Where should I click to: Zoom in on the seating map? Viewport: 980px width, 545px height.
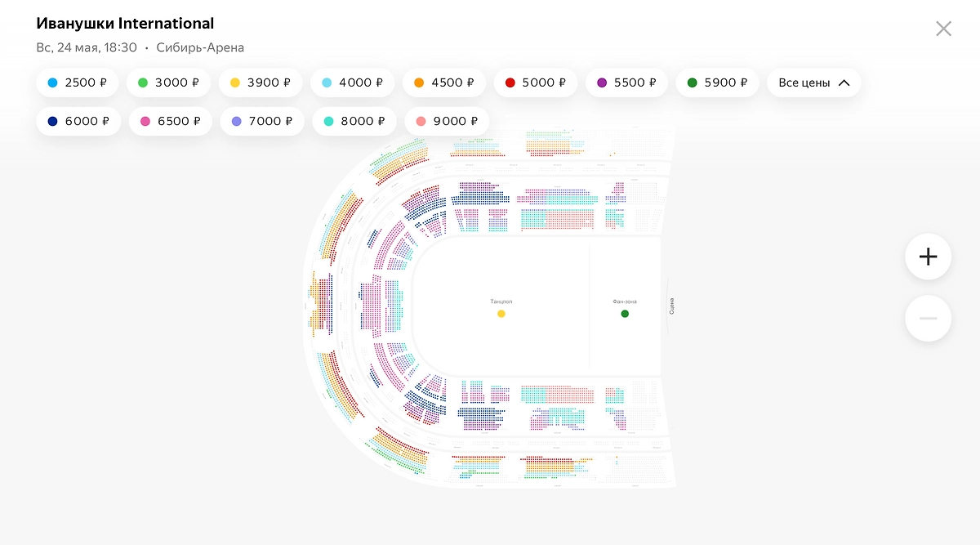tap(928, 257)
